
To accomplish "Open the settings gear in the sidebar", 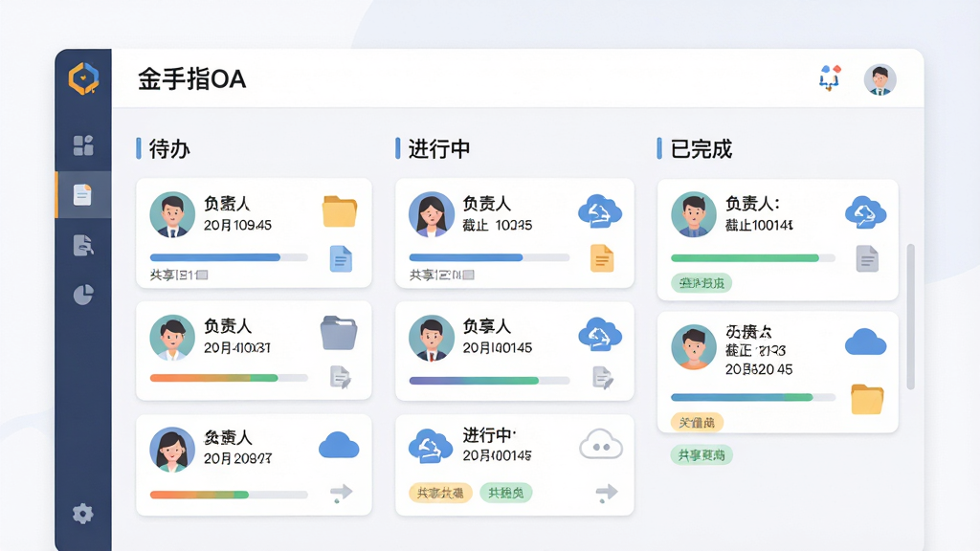I will pos(82,514).
